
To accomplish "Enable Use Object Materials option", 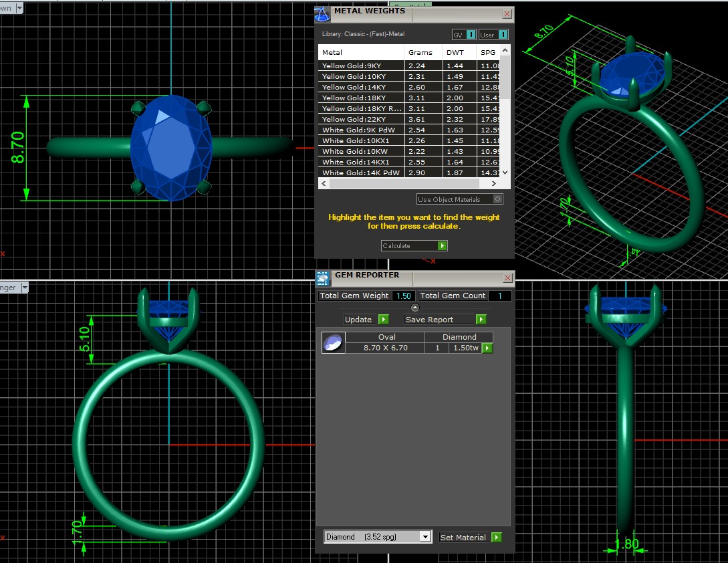I will pyautogui.click(x=497, y=199).
